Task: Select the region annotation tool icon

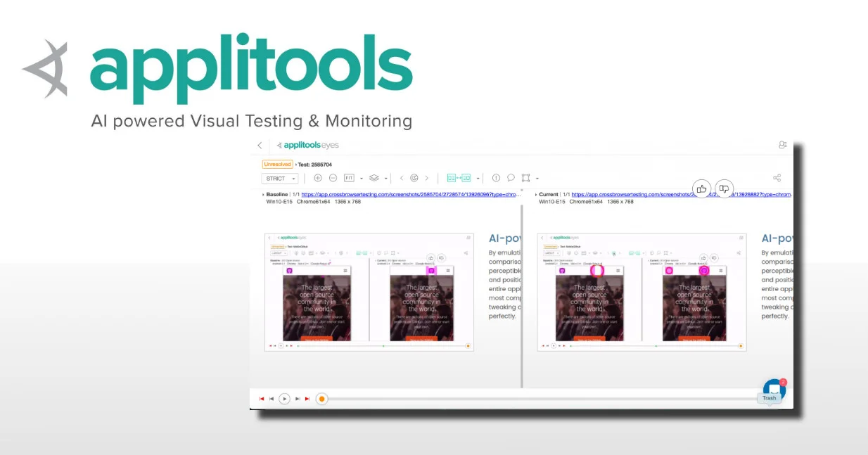Action: pos(525,178)
